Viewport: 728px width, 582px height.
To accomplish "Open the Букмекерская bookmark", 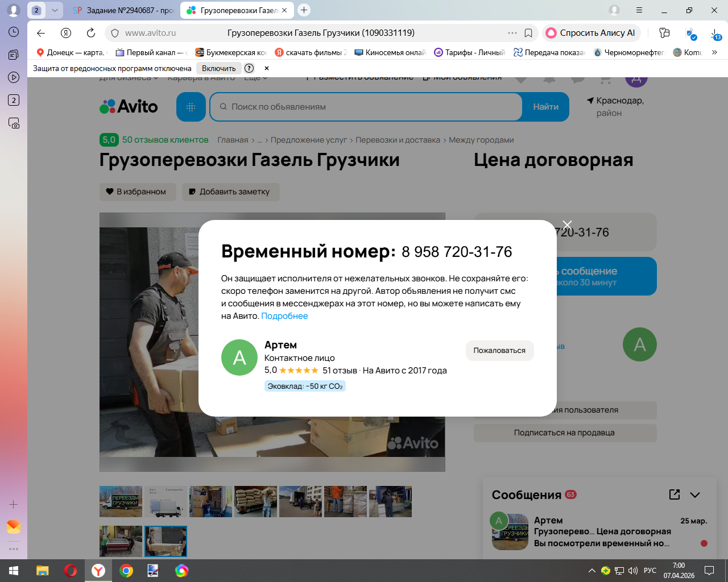I will tap(231, 52).
